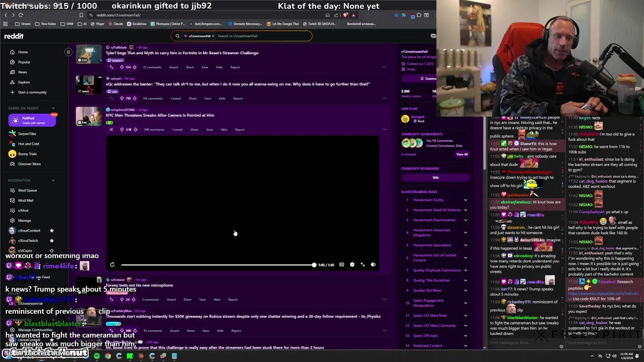644x362 pixels.
Task: Save the xQc addresses the banter post
Action: tap(208, 99)
